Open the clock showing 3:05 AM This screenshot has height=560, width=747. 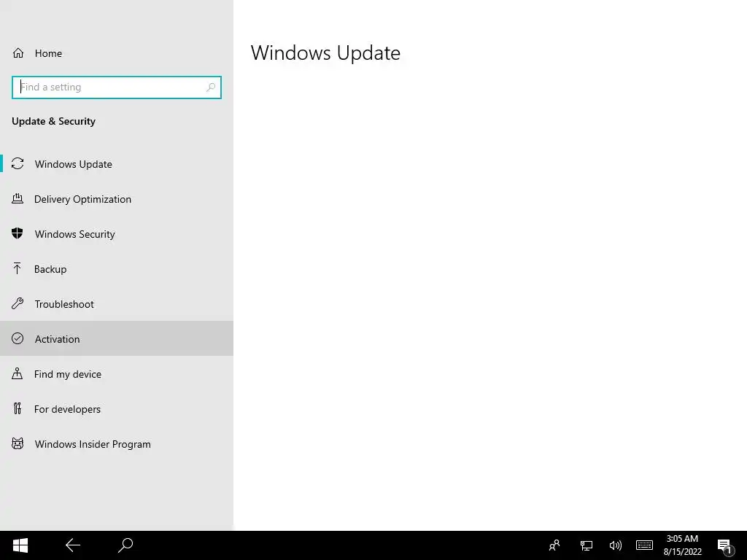coord(682,545)
